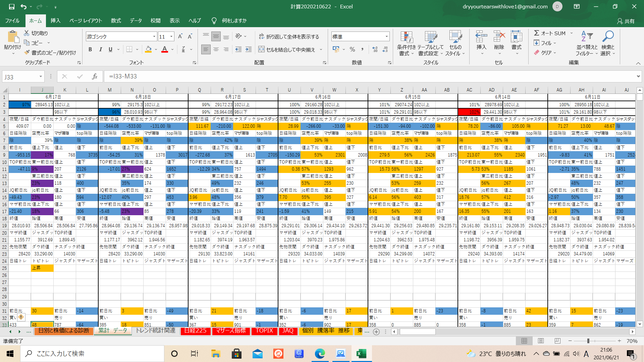Open the 数式 ribbon tab
The height and width of the screenshot is (362, 644).
pyautogui.click(x=116, y=20)
